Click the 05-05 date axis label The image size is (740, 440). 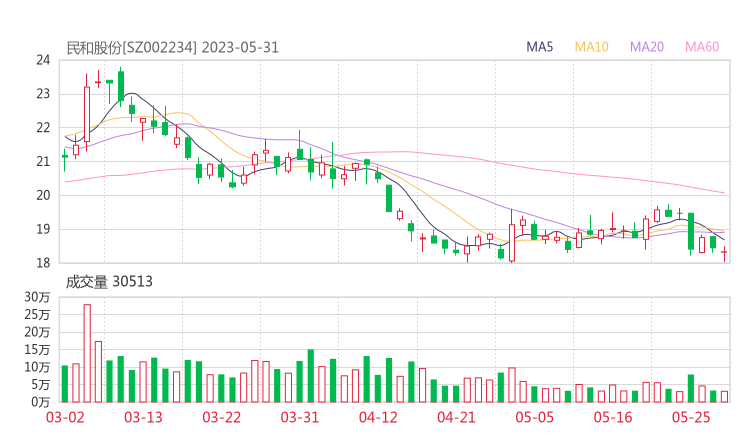point(535,417)
